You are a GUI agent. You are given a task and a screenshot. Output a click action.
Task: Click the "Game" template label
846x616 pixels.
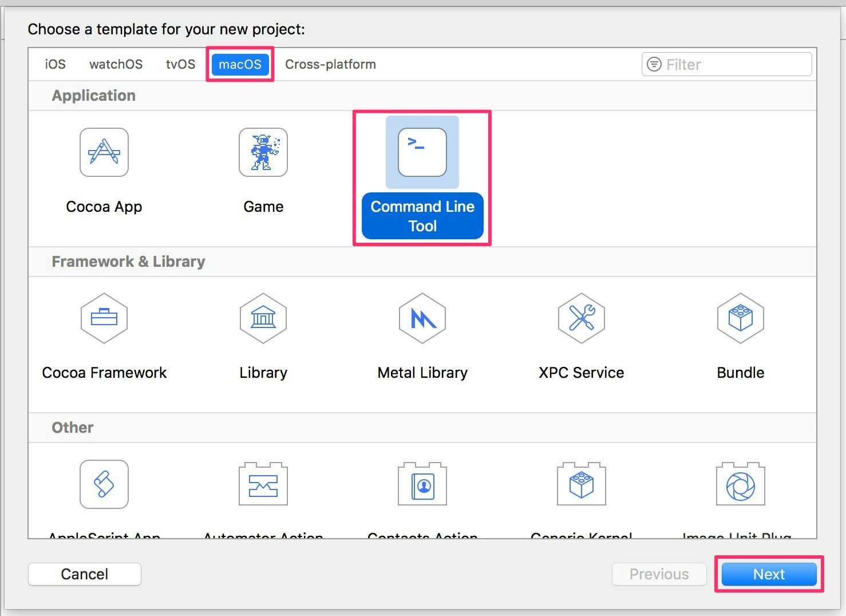pos(263,207)
